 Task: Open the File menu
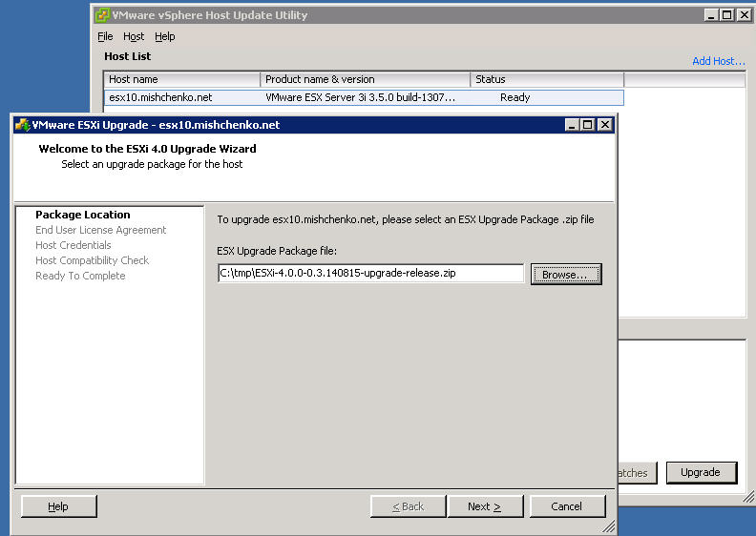click(105, 36)
